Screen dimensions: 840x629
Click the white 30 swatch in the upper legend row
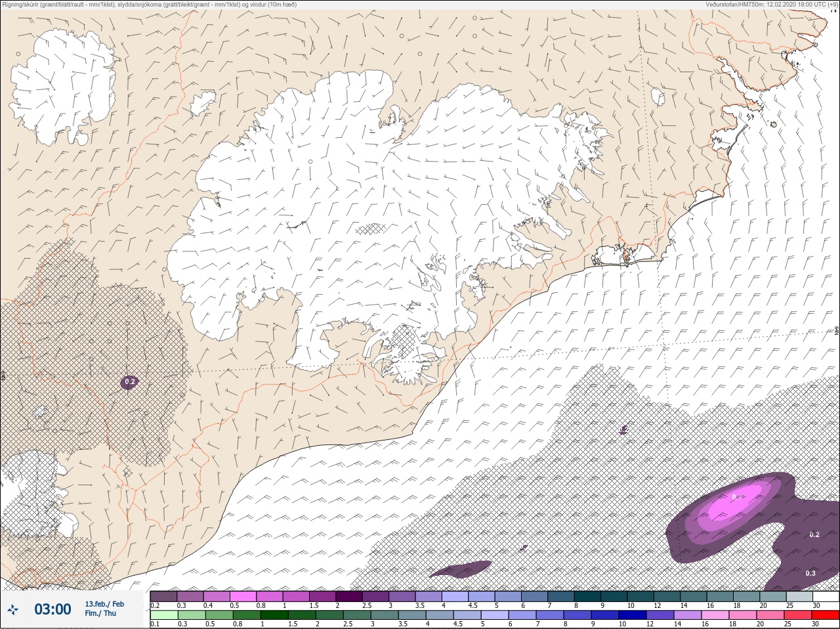pyautogui.click(x=826, y=596)
